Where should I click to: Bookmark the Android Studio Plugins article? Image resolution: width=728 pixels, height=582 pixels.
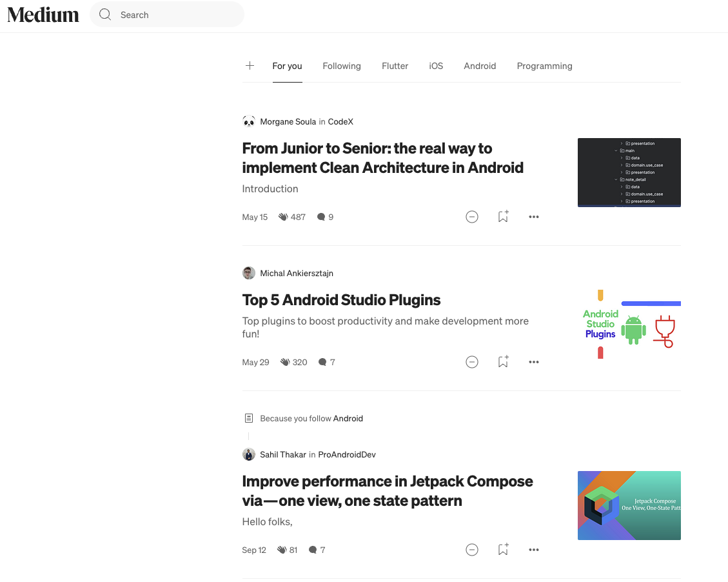tap(503, 362)
